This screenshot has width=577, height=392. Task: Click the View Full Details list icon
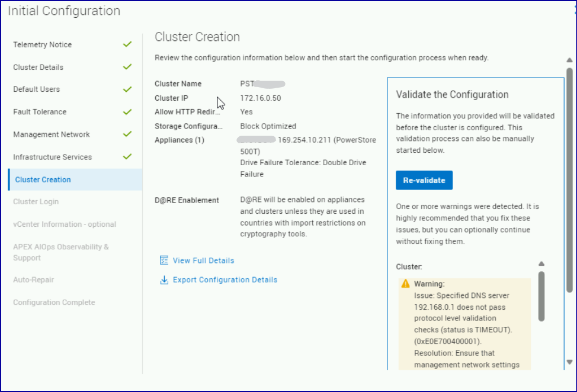coord(164,261)
